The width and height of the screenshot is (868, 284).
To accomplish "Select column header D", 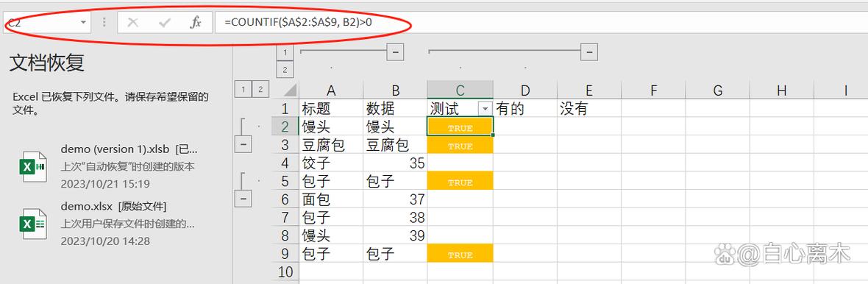I will (x=524, y=90).
